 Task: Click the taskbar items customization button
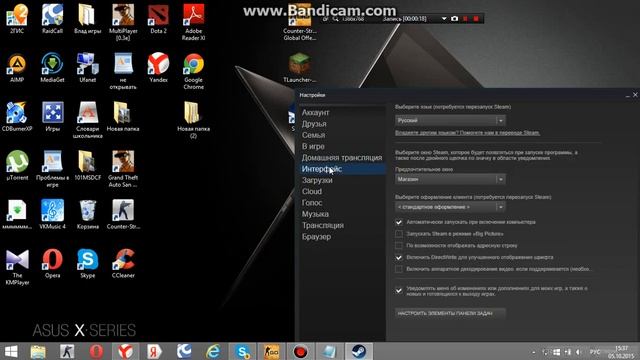(450, 313)
